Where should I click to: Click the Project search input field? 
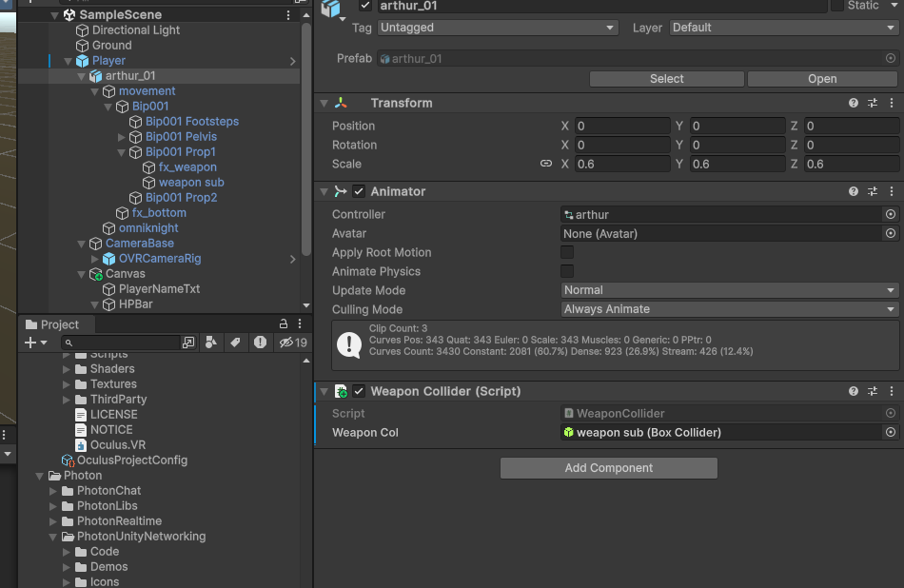click(121, 343)
